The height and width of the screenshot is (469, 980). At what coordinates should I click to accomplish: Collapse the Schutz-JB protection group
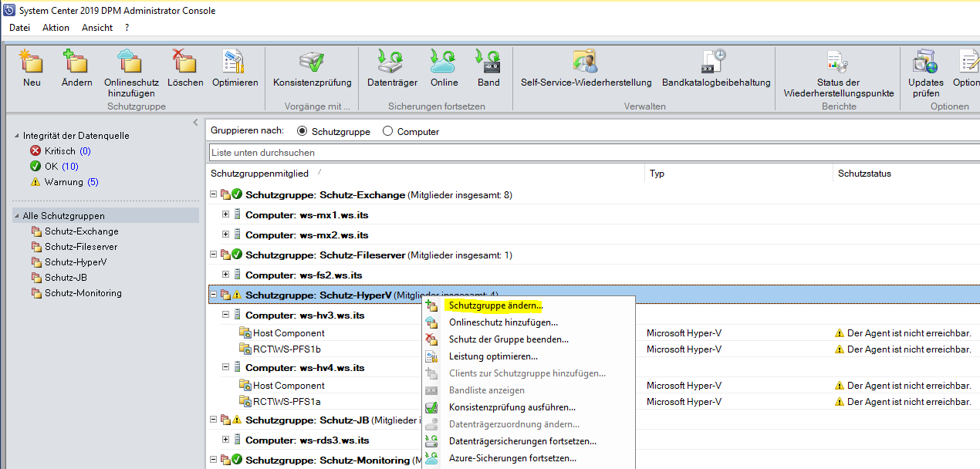click(x=214, y=420)
